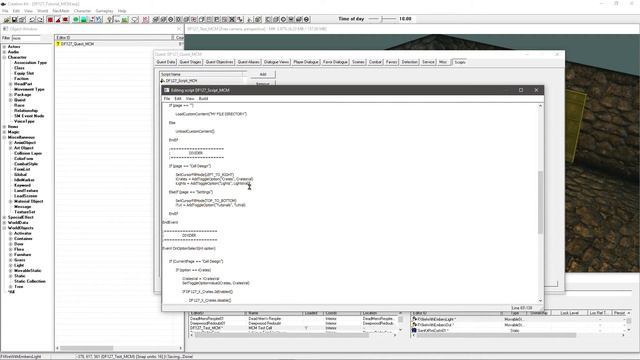The width and height of the screenshot is (640, 360).
Task: Open the Edit menu in script editor
Action: click(x=178, y=99)
